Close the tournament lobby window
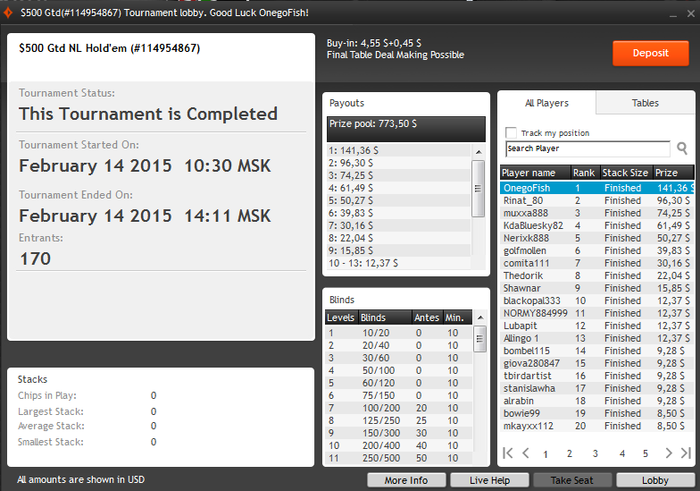 [x=691, y=13]
